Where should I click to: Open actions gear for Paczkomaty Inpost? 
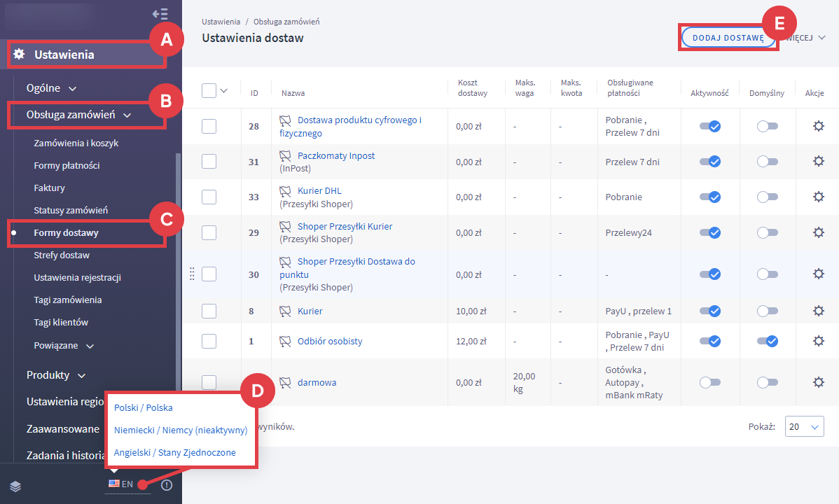pyautogui.click(x=818, y=162)
